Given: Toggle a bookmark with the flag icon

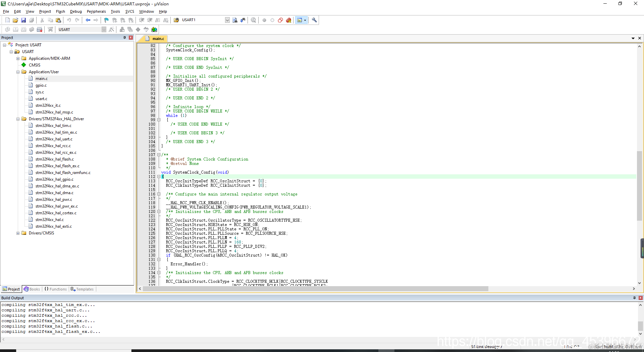Looking at the screenshot, I should (107, 20).
